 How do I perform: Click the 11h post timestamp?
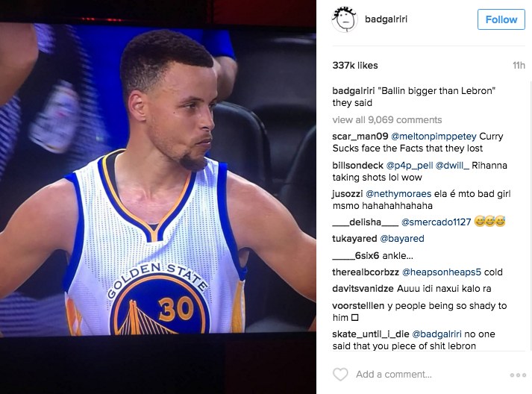[519, 65]
